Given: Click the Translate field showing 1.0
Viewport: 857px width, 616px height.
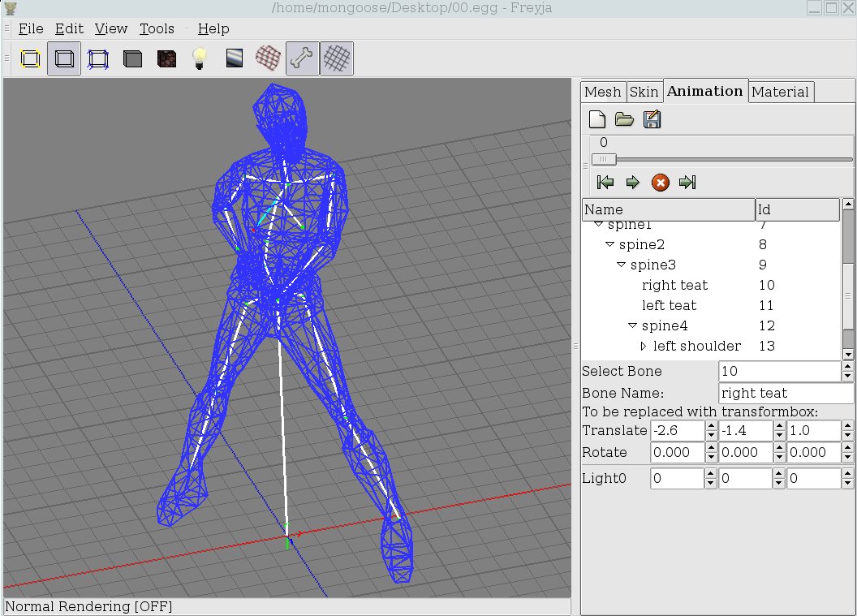Looking at the screenshot, I should click(x=814, y=431).
